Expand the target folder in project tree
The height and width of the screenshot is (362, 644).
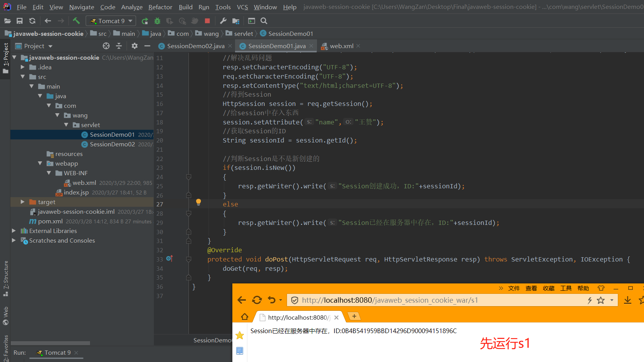pos(23,202)
